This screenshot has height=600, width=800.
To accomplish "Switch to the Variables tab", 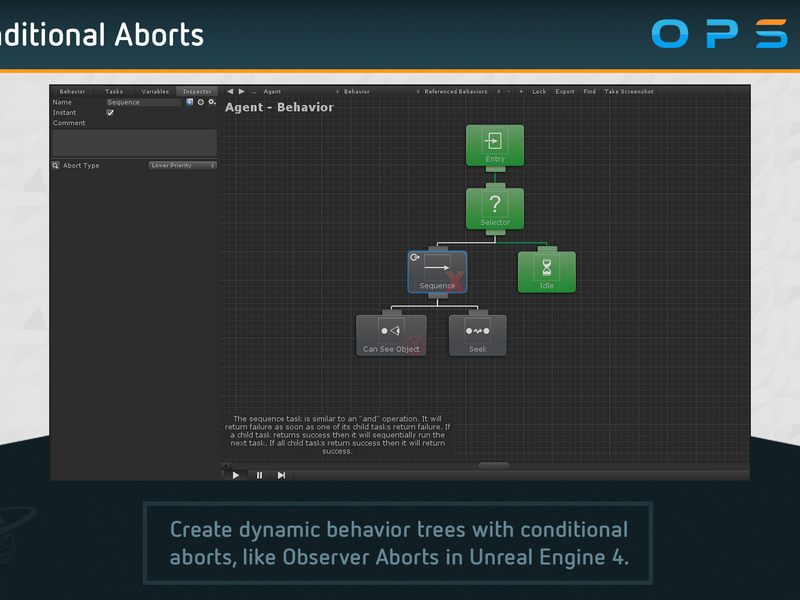I will (x=155, y=91).
